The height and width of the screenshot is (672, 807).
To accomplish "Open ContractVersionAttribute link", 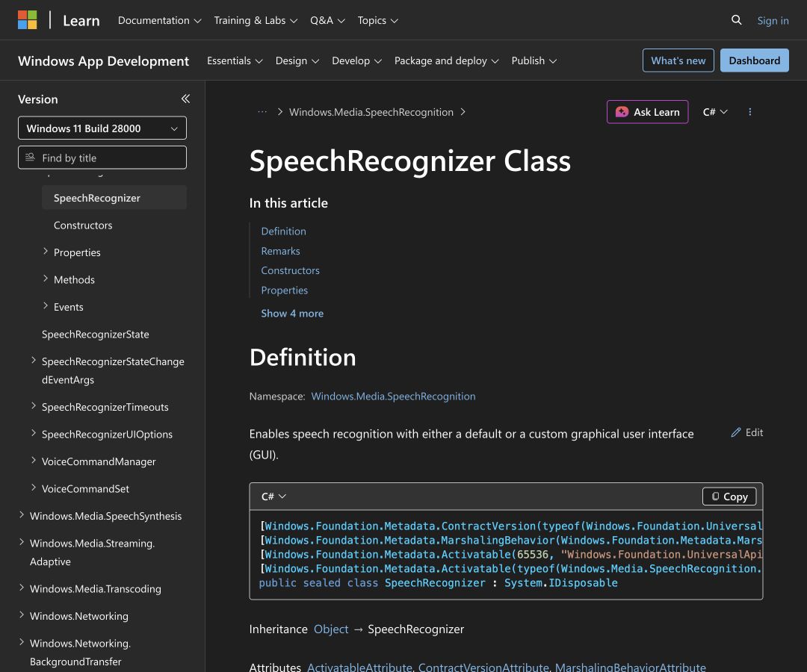I will pos(483,668).
